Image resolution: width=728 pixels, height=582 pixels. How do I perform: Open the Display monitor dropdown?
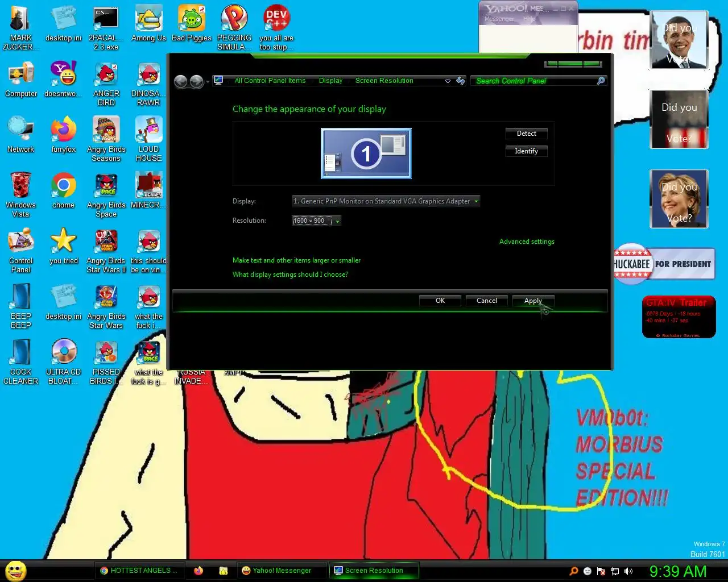click(386, 201)
